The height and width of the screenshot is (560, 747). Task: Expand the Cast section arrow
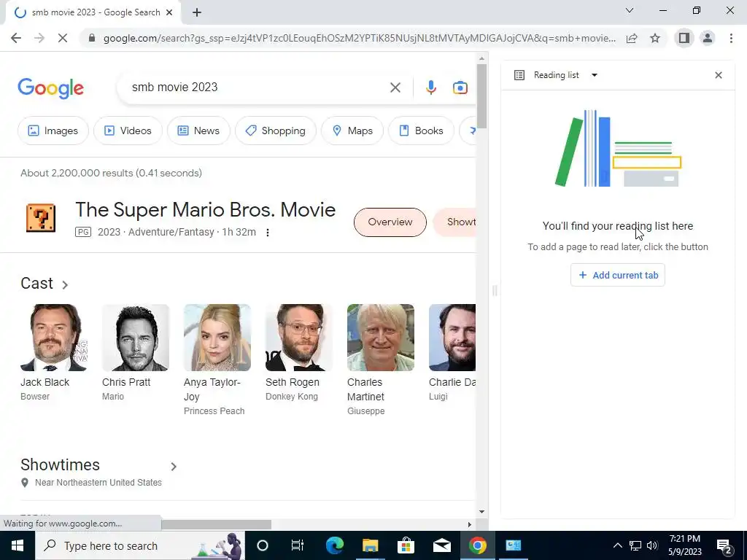coord(65,285)
